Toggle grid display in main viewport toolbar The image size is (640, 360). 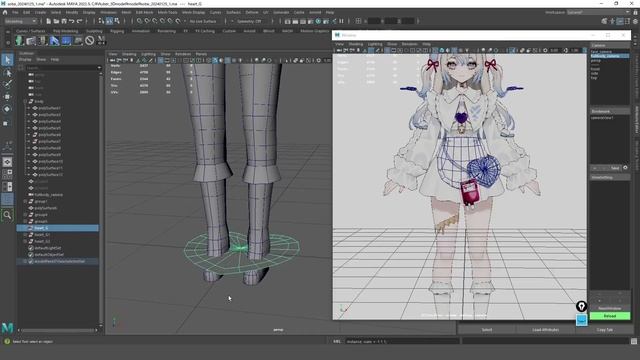(x=161, y=60)
